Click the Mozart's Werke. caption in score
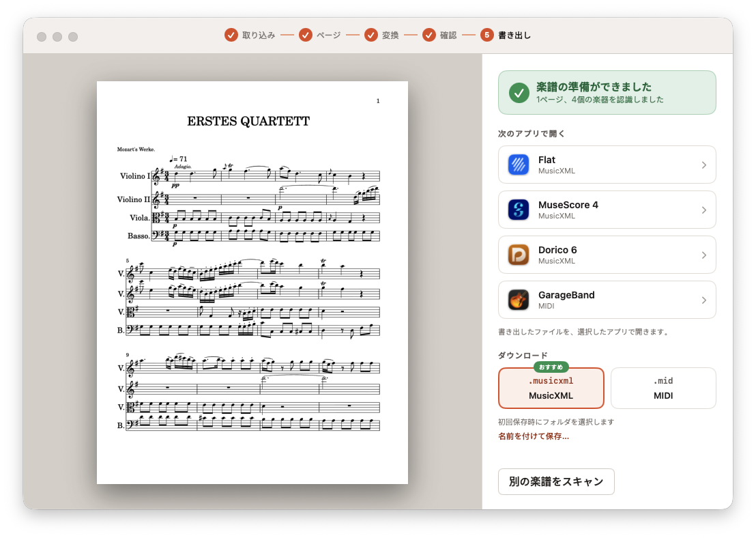The height and width of the screenshot is (538, 756). [x=136, y=149]
